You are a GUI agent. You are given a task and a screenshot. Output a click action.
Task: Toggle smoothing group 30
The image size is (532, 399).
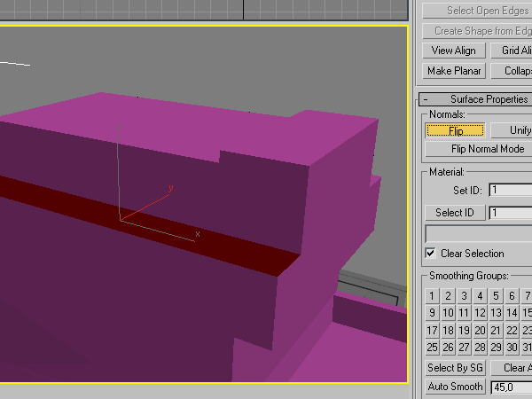(x=512, y=347)
